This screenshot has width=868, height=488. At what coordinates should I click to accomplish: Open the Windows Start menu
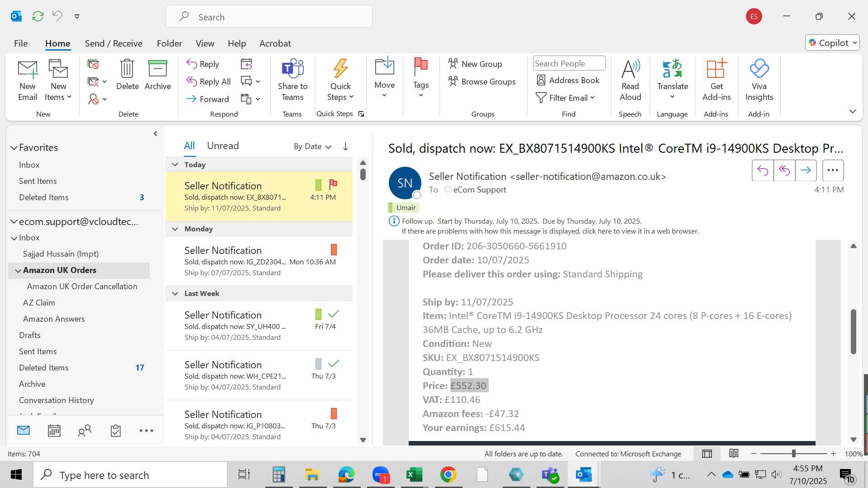click(16, 475)
